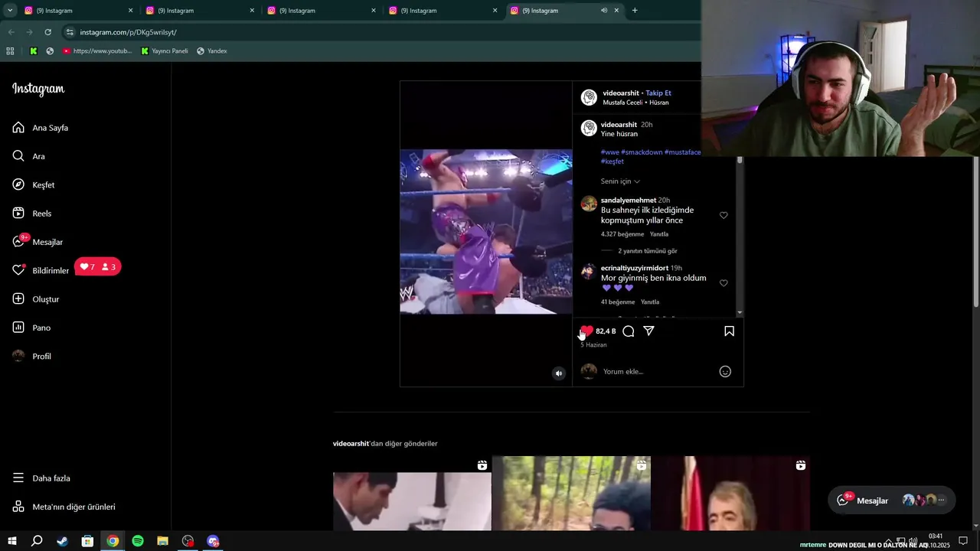Unlike the post via red heart

(586, 331)
